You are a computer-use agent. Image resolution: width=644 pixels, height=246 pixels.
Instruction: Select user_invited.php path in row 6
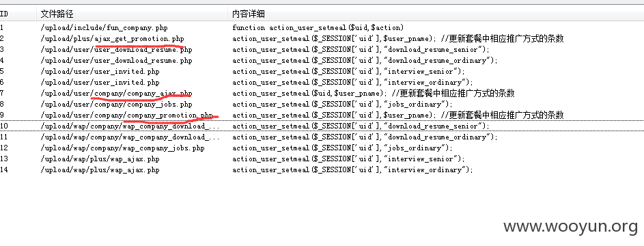coord(100,83)
